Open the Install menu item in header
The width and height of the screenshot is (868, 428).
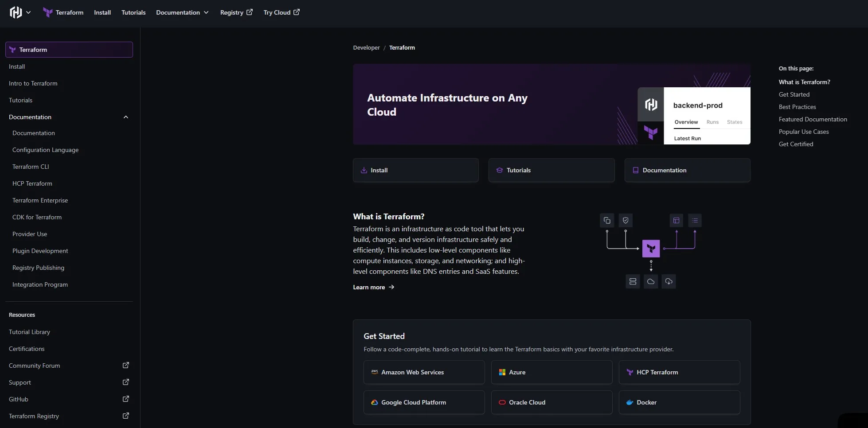102,12
